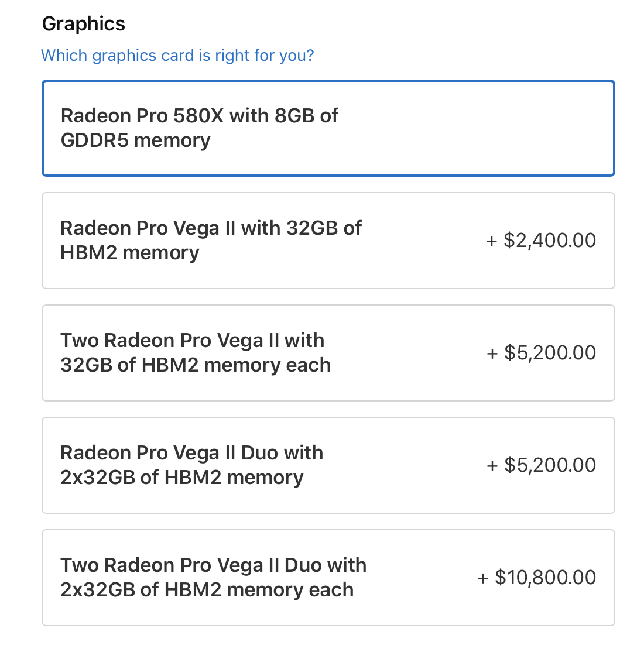Click the + $5,200.00 price for Vega II Duo

[541, 465]
